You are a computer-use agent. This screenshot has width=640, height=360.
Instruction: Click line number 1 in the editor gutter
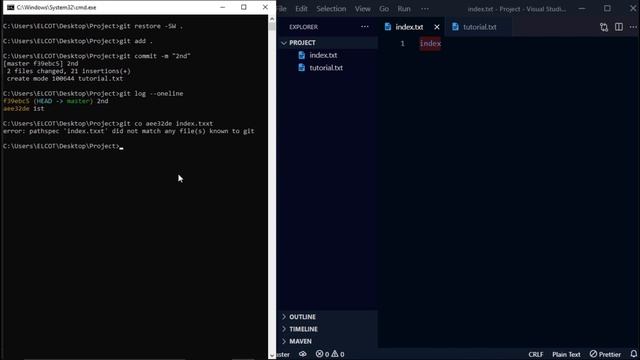point(402,43)
